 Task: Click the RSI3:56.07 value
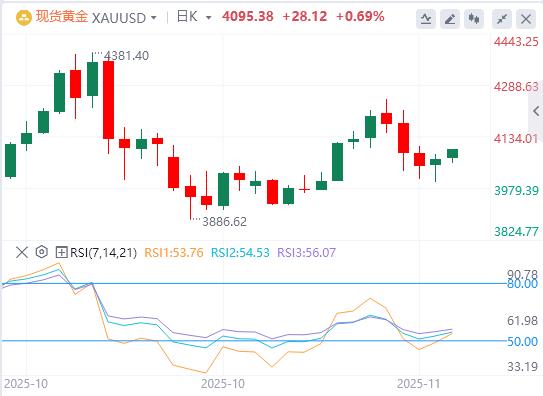[x=306, y=253]
